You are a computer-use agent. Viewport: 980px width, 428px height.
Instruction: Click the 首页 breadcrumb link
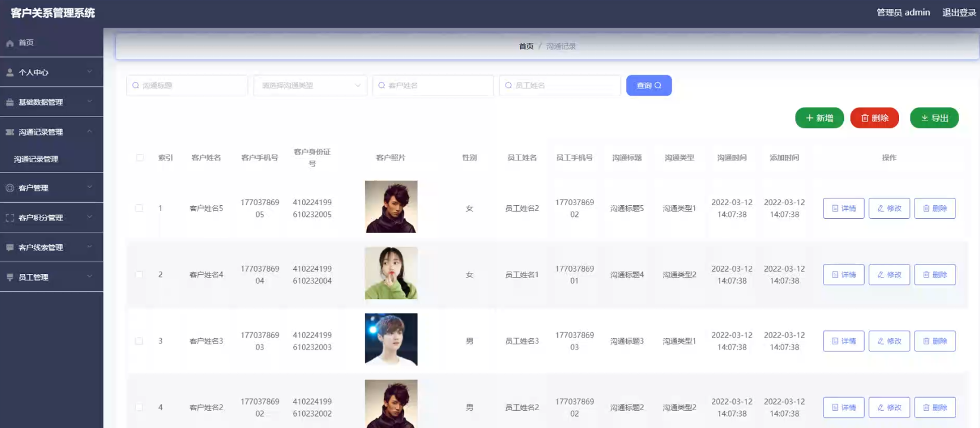pos(526,46)
